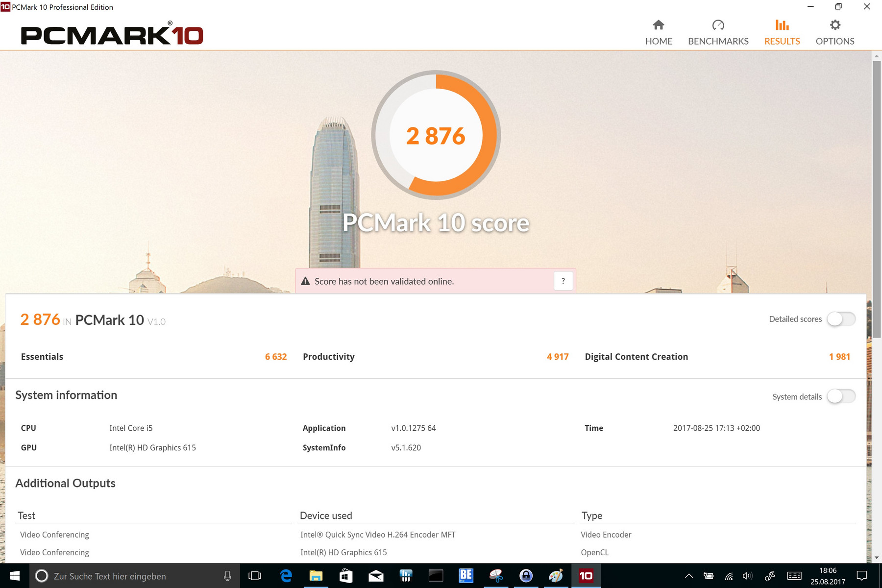Click the Essentials score 6 632
Image resolution: width=882 pixels, height=588 pixels.
[276, 357]
